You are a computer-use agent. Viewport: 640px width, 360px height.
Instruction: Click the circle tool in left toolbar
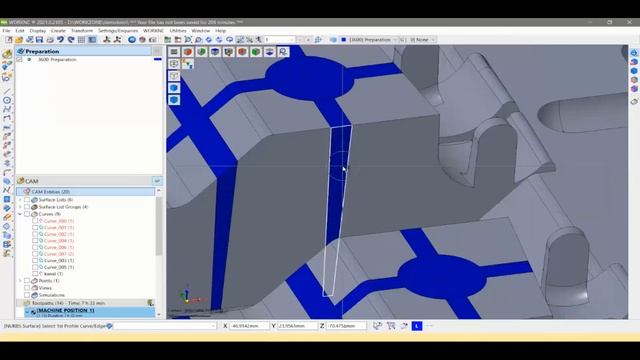coord(7,100)
